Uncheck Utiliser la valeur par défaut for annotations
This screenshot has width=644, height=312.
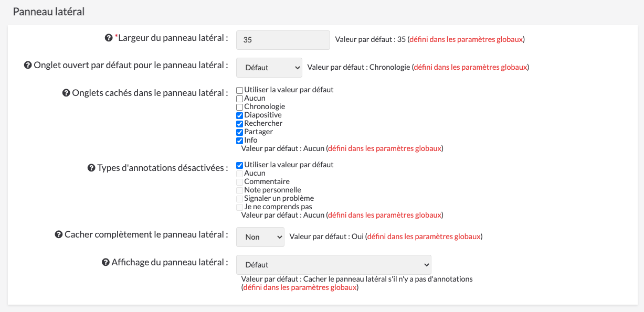tap(239, 165)
